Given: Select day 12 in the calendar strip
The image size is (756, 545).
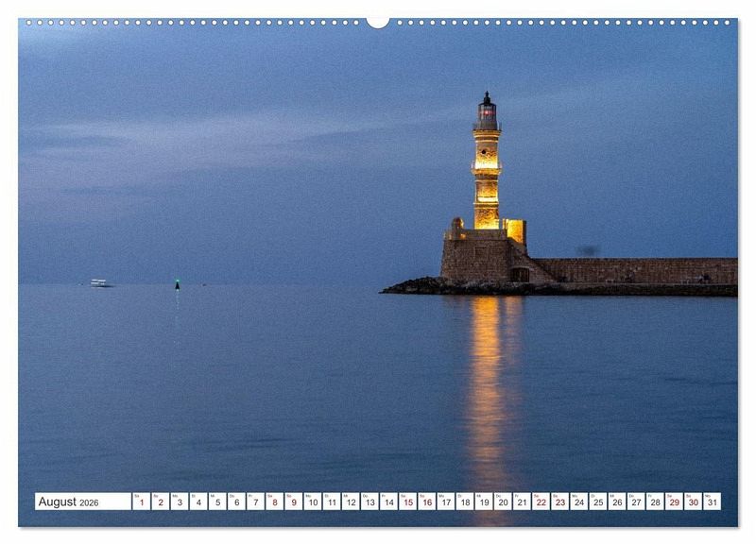Looking at the screenshot, I should point(351,502).
